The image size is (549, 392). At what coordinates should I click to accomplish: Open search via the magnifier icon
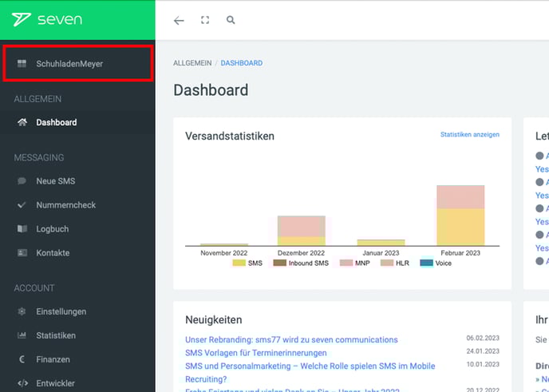coord(231,20)
